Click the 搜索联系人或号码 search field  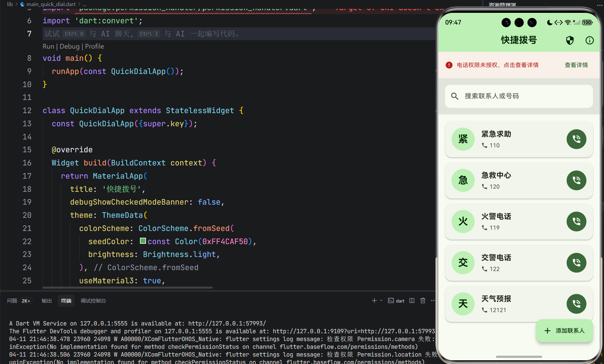click(x=519, y=96)
